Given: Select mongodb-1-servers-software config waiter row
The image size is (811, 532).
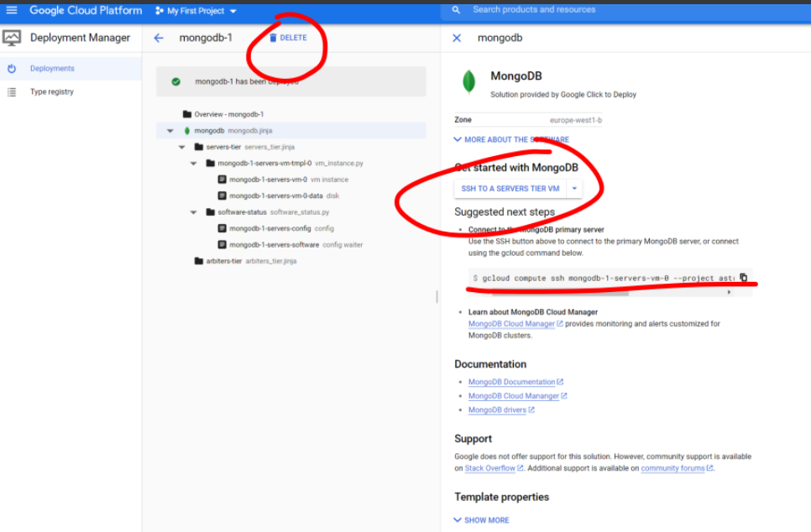Looking at the screenshot, I should tap(290, 245).
